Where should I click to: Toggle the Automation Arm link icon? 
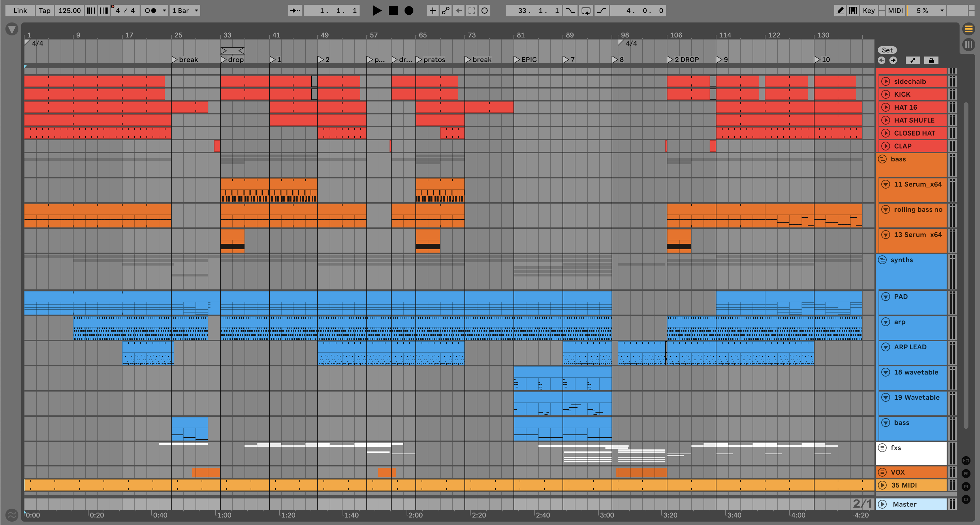click(445, 11)
